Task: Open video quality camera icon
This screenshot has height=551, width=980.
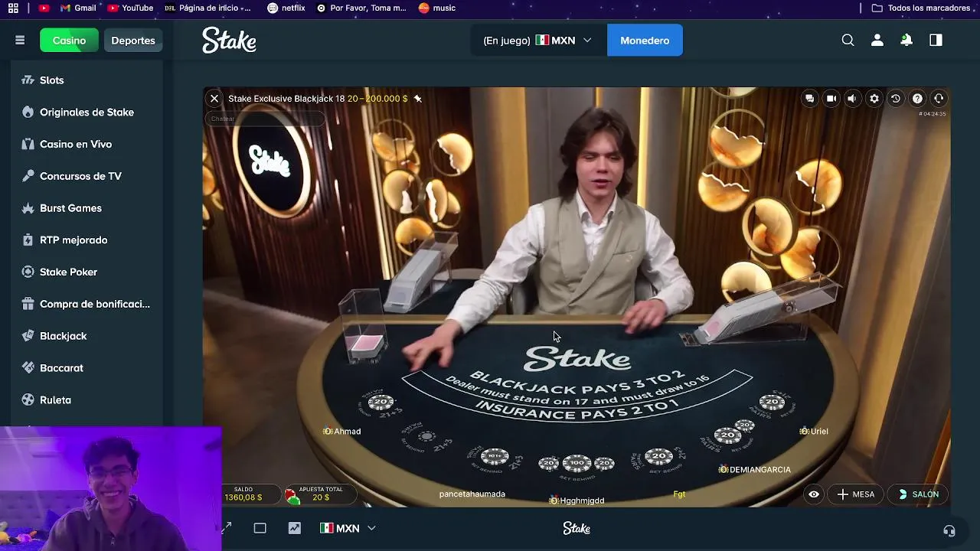Action: [831, 99]
